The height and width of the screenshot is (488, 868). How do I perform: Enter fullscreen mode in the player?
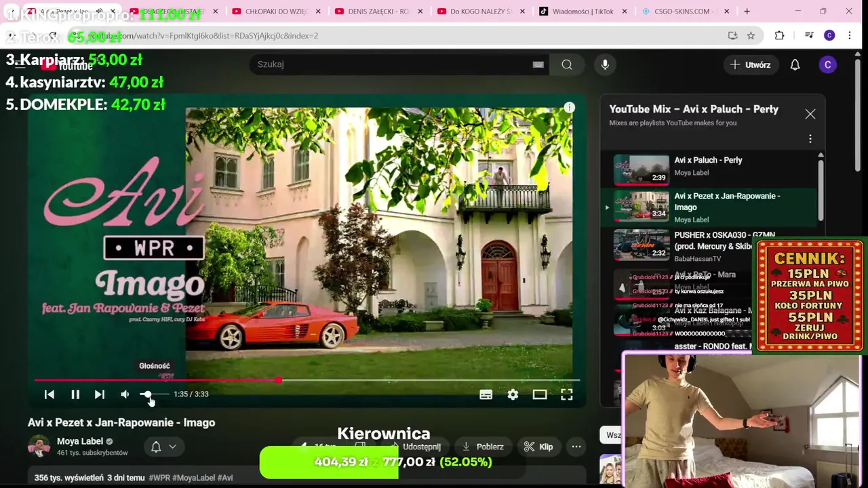[567, 394]
